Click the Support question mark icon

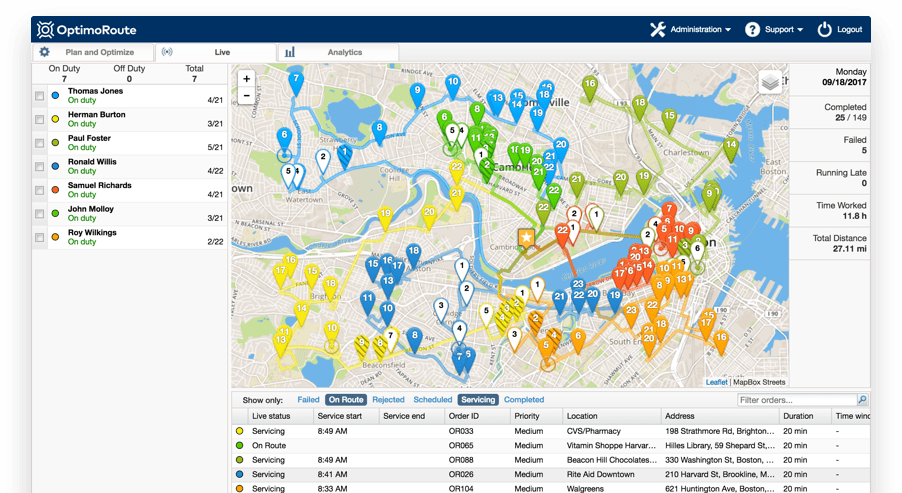752,29
